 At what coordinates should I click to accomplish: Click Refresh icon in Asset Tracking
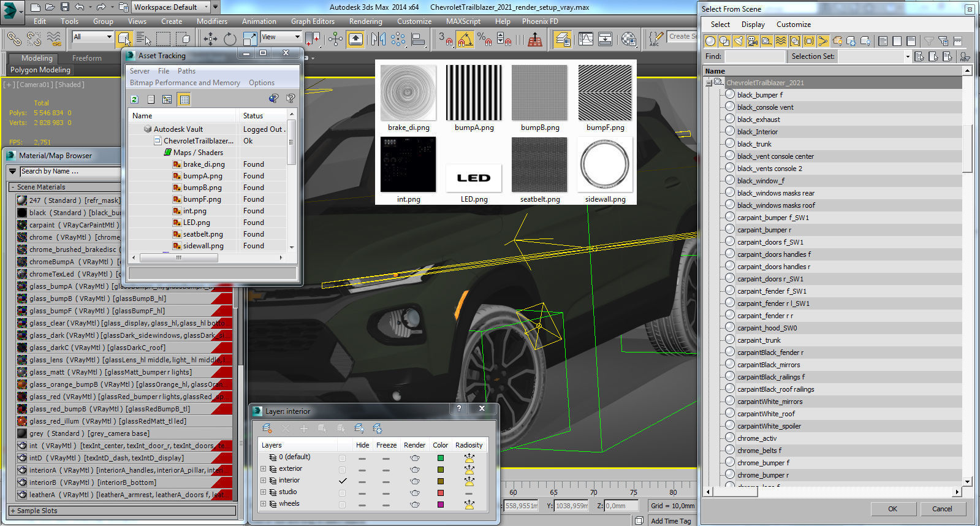click(135, 99)
